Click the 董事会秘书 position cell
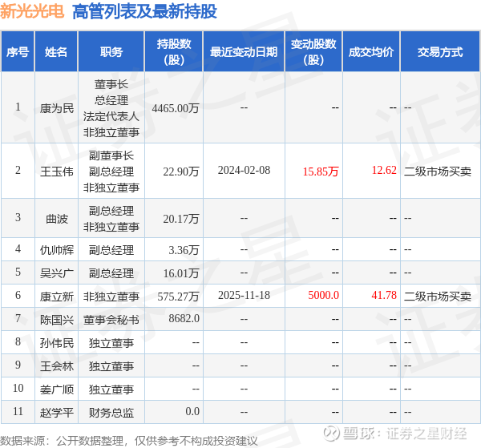 (111, 320)
